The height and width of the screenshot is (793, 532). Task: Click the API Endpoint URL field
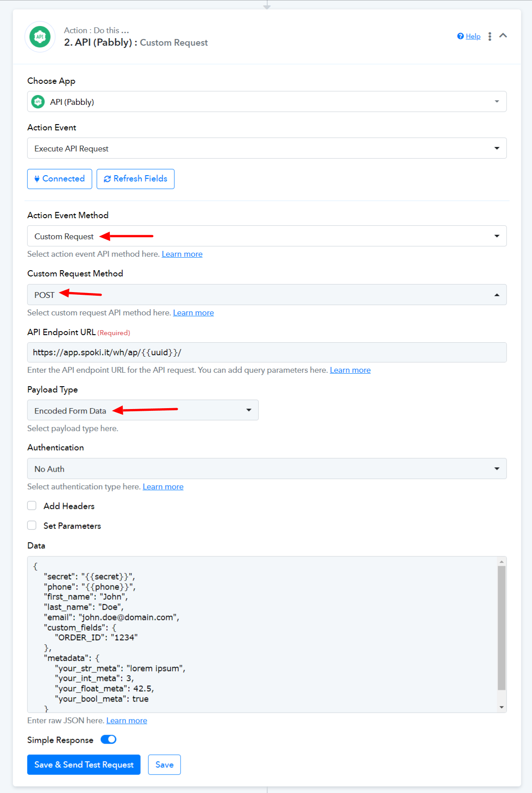pos(267,353)
